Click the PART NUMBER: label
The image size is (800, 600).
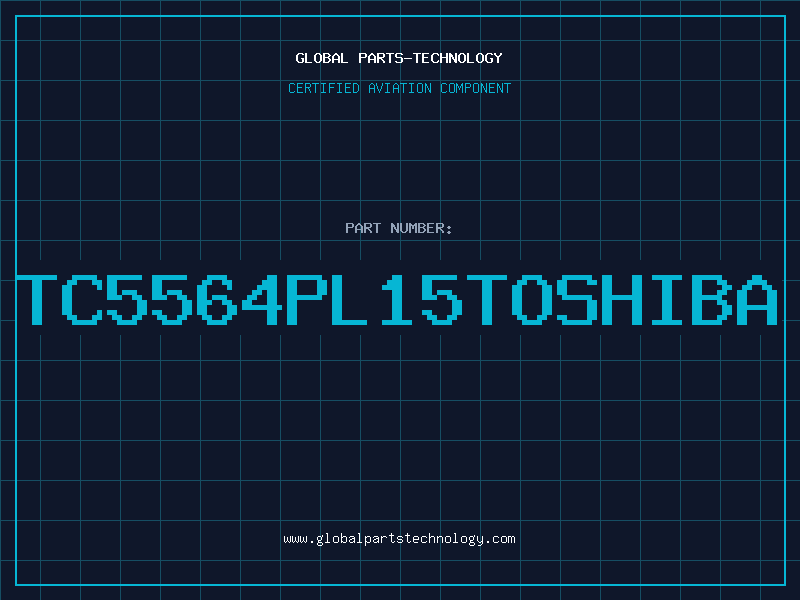(x=399, y=228)
